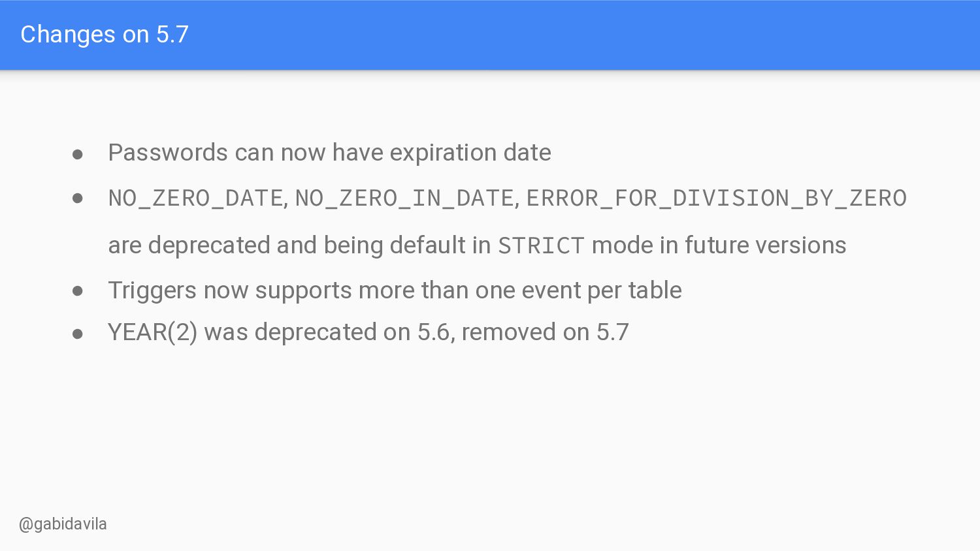Viewport: 980px width, 551px height.
Task: Click the '5.6' version number in last bullet
Action: coord(434,332)
